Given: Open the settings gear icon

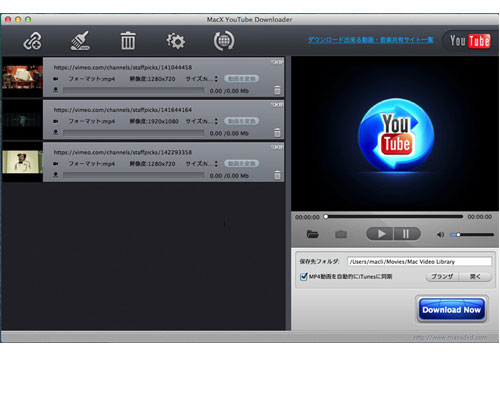Looking at the screenshot, I should pyautogui.click(x=176, y=41).
